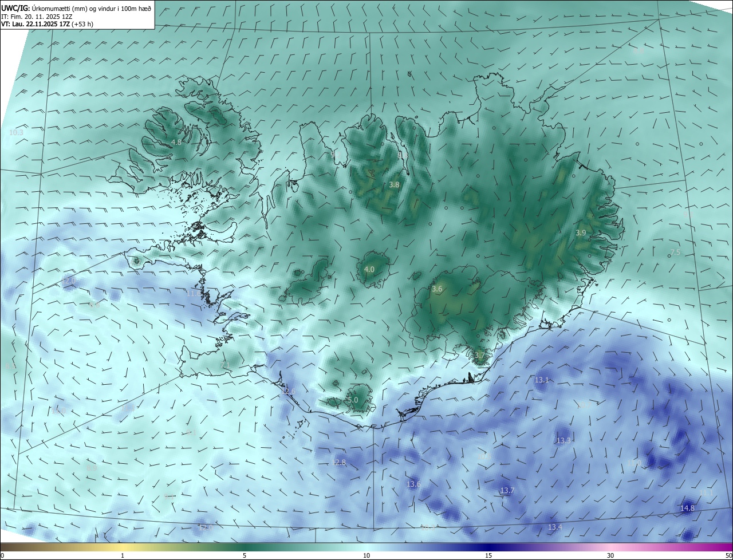Click the color scale at the 15 label
This screenshot has height=560, width=733.
(488, 555)
